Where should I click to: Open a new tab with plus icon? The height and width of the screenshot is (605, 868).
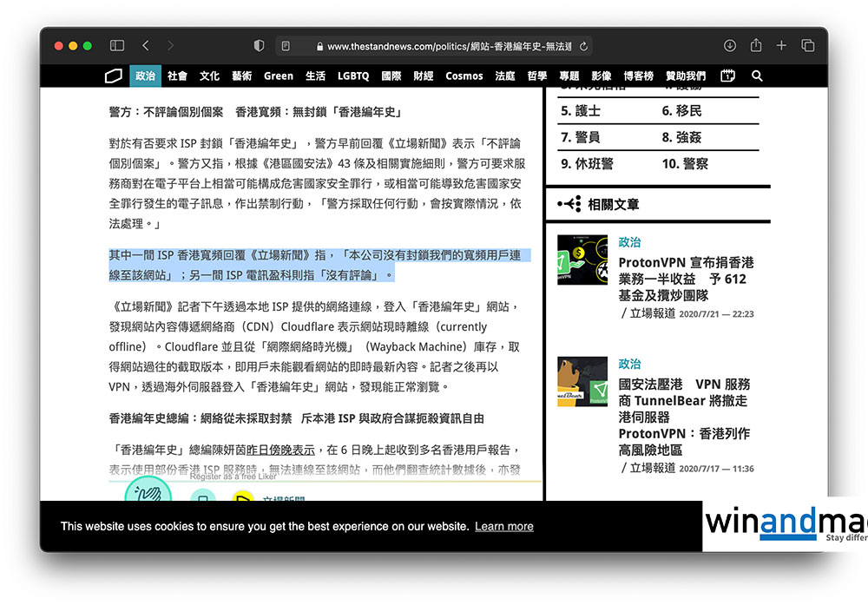781,46
